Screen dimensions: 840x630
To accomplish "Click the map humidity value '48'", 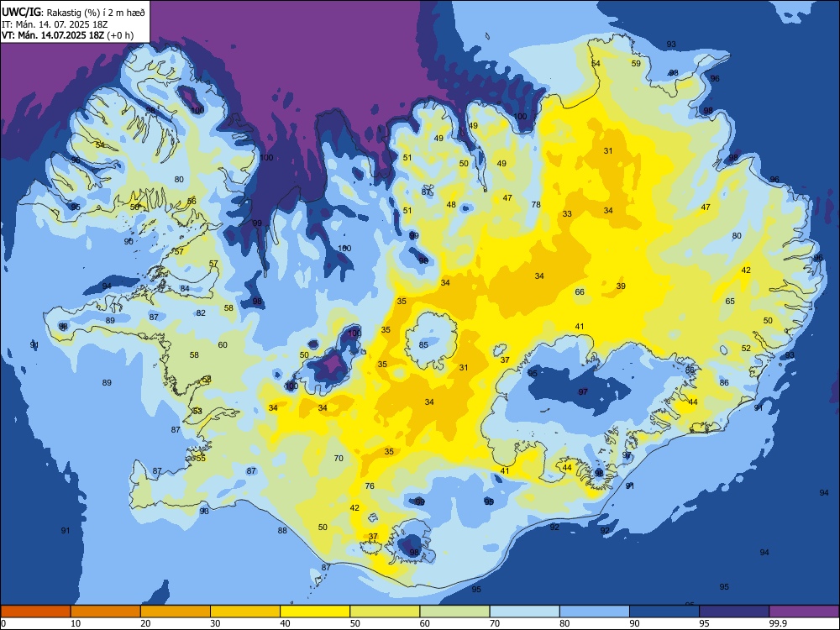I will pos(452,205).
